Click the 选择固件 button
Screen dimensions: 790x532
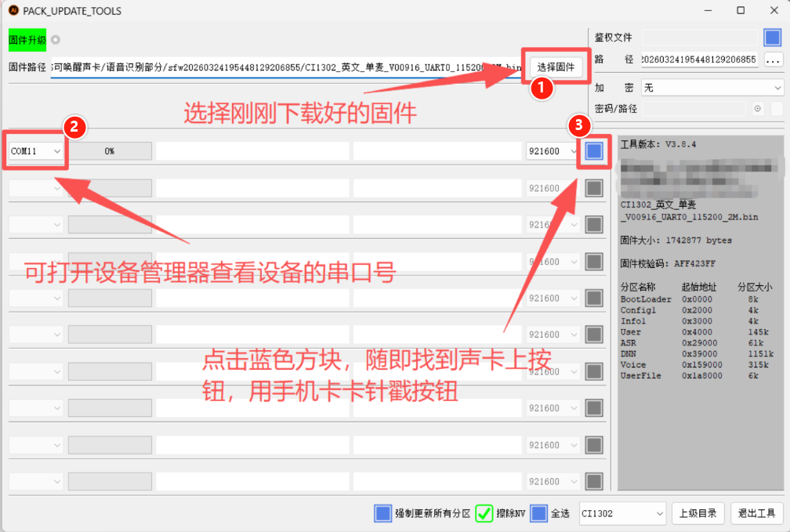click(556, 67)
